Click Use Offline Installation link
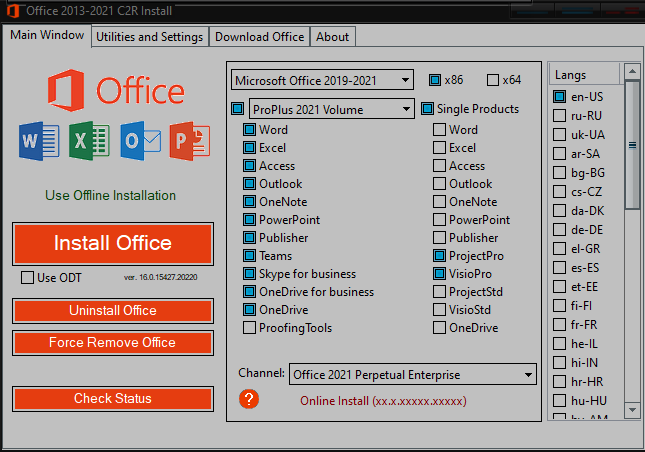The image size is (645, 452). click(x=110, y=195)
